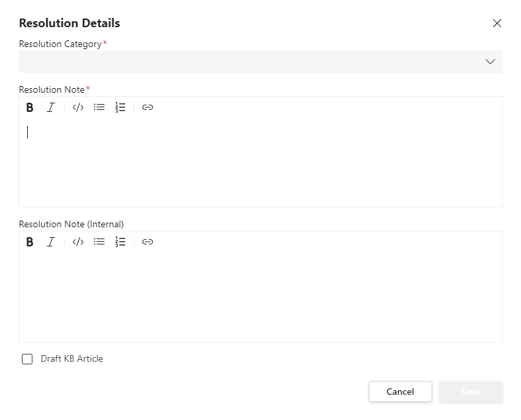Insert link in Resolution Note (Internal) editor

[148, 242]
